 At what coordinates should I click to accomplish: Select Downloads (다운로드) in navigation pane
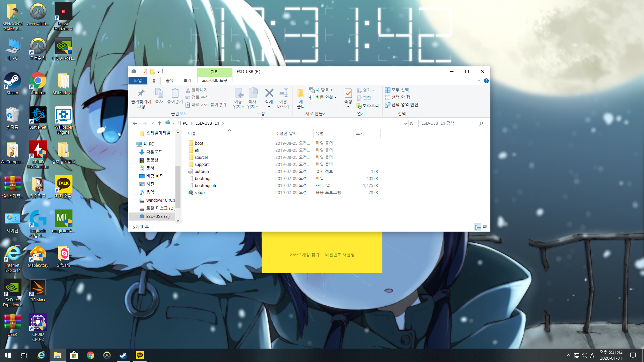(x=151, y=152)
